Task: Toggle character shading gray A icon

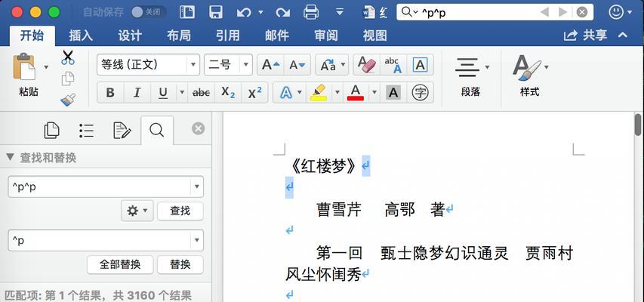Action: click(x=393, y=93)
